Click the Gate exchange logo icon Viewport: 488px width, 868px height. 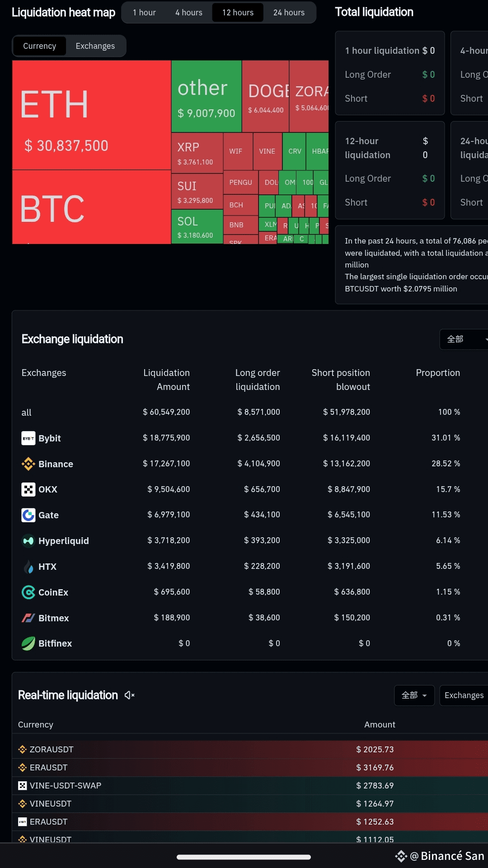click(28, 515)
